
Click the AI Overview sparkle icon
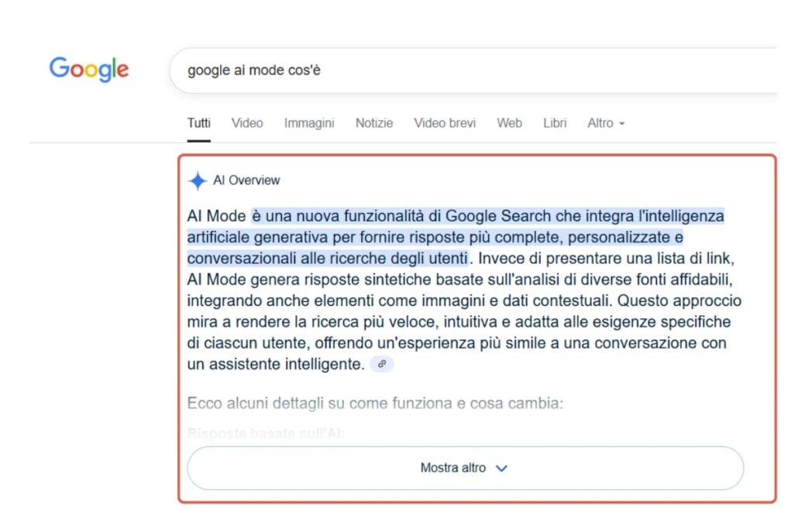198,180
